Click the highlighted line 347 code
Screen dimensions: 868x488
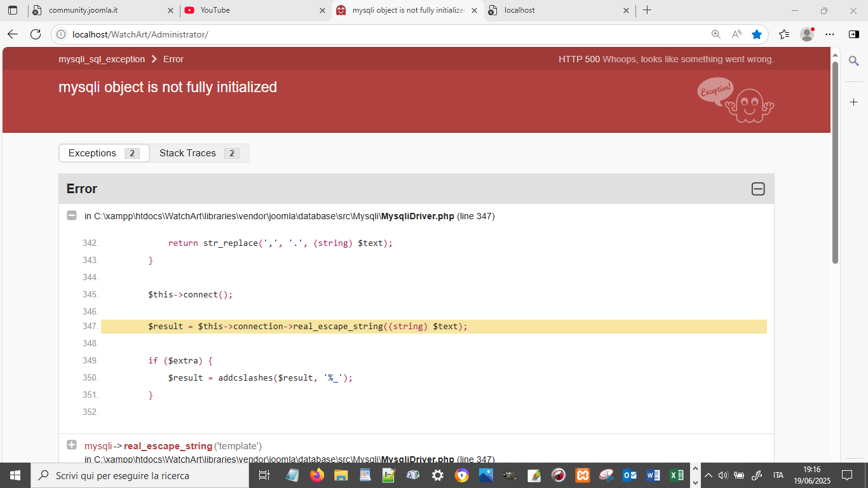pos(434,327)
